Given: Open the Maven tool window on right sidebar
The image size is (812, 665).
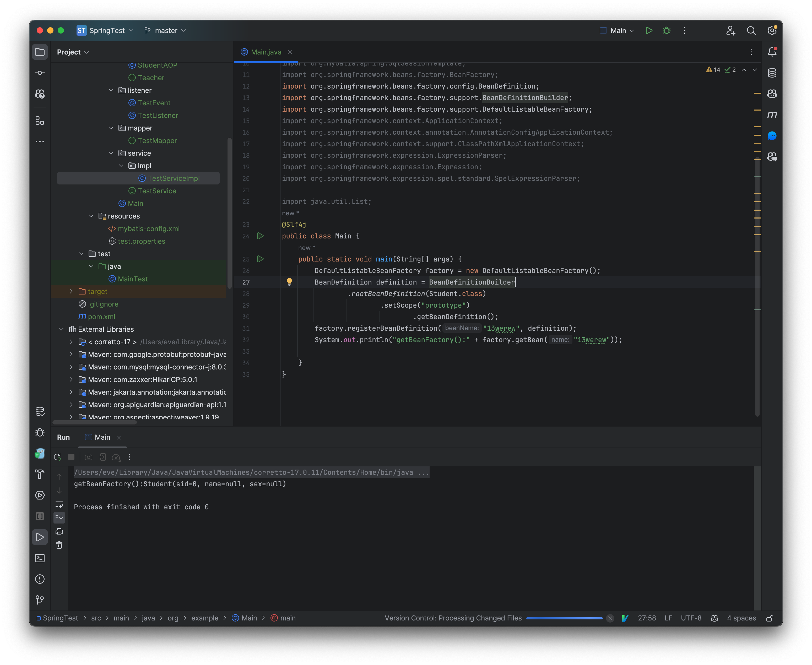Looking at the screenshot, I should 772,115.
